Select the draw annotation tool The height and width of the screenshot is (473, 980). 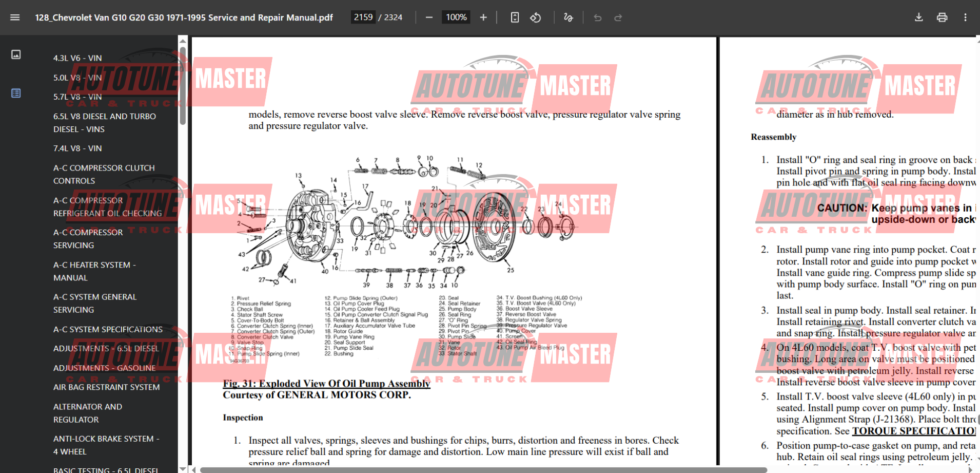tap(568, 17)
